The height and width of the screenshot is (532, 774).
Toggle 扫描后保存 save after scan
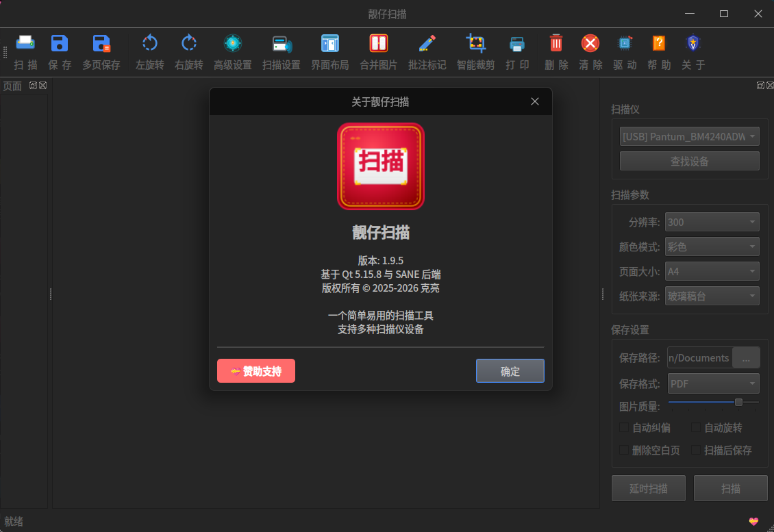coord(695,450)
